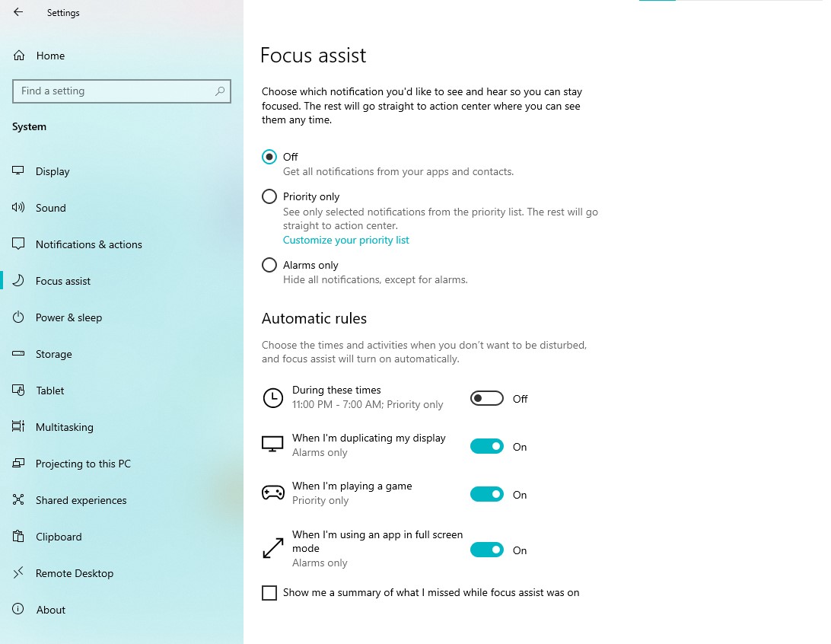Click the Clipboard icon in sidebar
The image size is (831, 644).
[x=19, y=537]
